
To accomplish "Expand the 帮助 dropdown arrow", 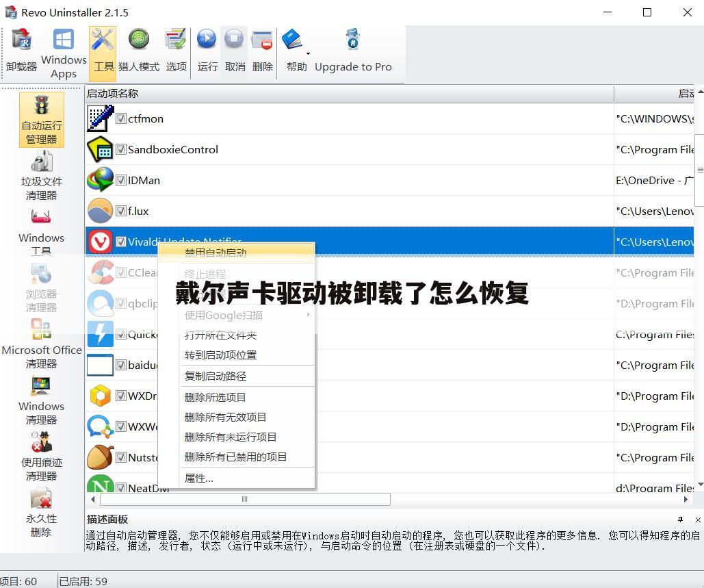I will [308, 53].
